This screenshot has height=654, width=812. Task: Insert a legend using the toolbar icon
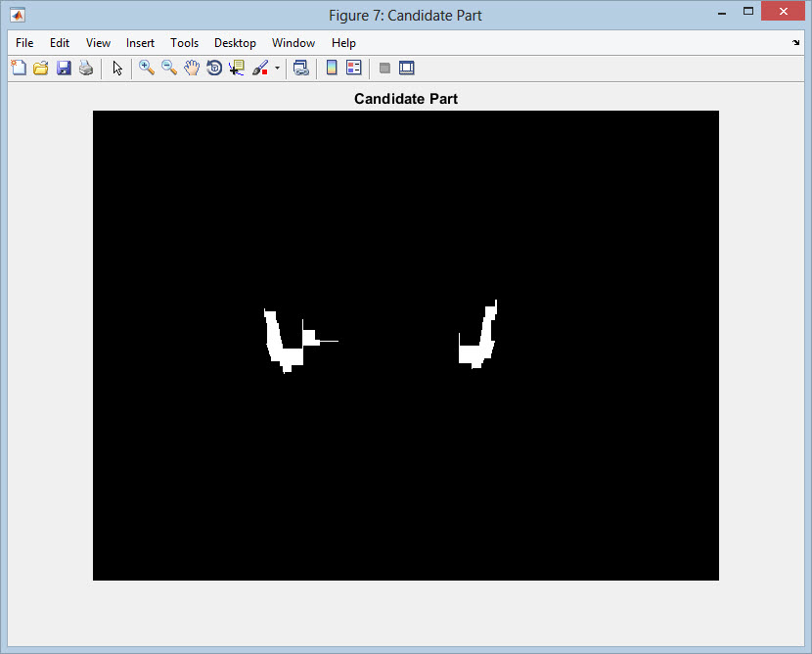tap(354, 68)
